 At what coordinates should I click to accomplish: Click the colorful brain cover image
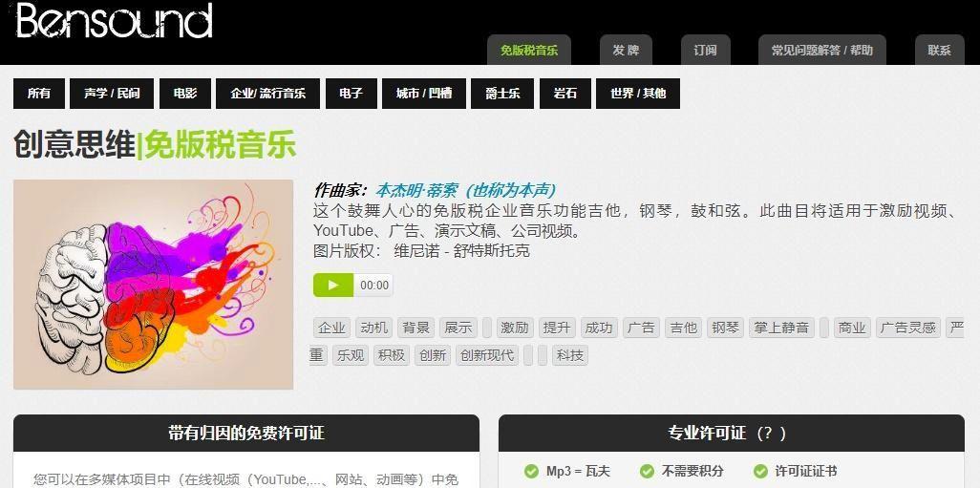153,285
